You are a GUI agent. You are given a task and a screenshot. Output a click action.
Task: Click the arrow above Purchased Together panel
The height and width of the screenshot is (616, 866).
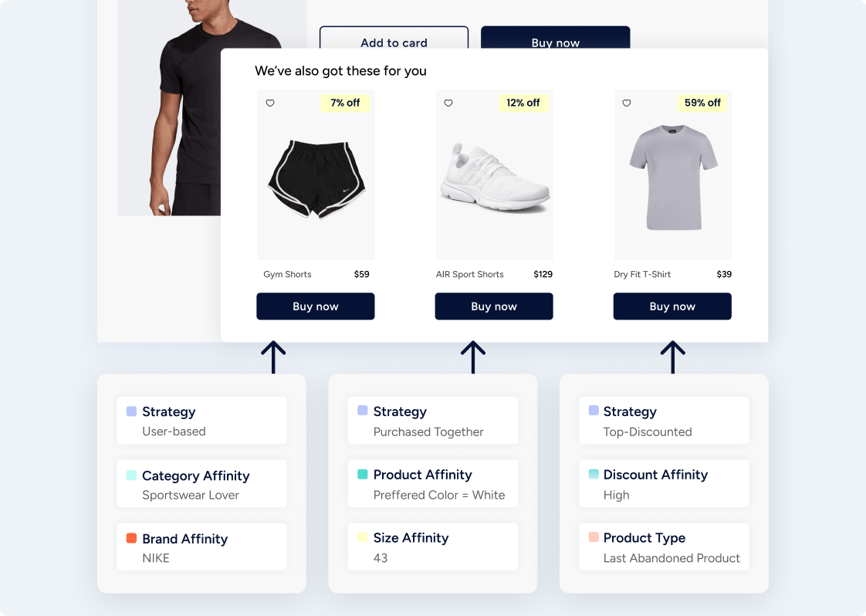473,357
